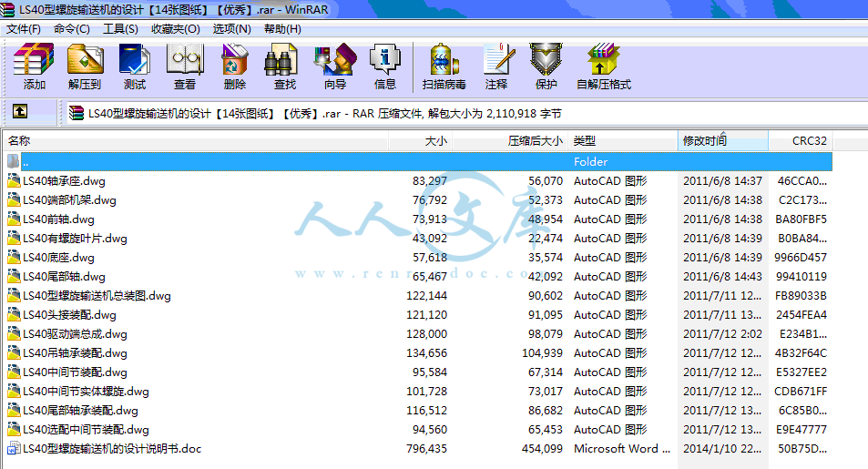868x469 pixels.
Task: Click the CRC32 value BA80FBF5
Action: pos(801,219)
